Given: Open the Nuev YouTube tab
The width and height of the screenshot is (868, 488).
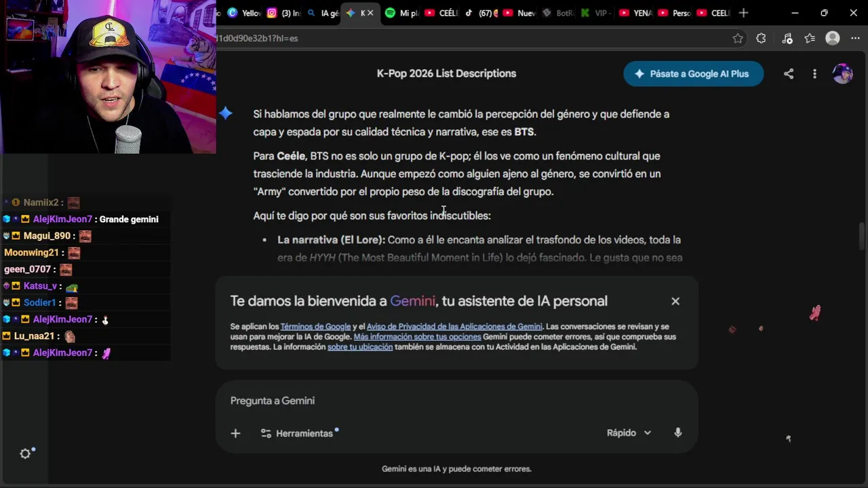Looking at the screenshot, I should (x=519, y=13).
